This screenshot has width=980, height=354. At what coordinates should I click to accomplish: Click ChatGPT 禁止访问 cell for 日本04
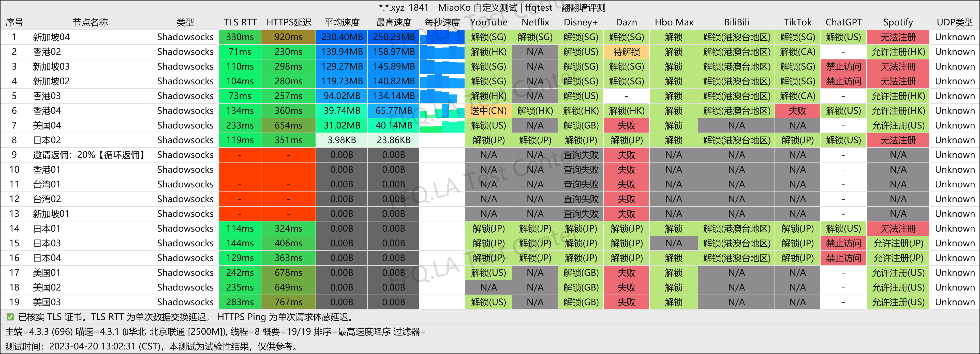click(843, 258)
